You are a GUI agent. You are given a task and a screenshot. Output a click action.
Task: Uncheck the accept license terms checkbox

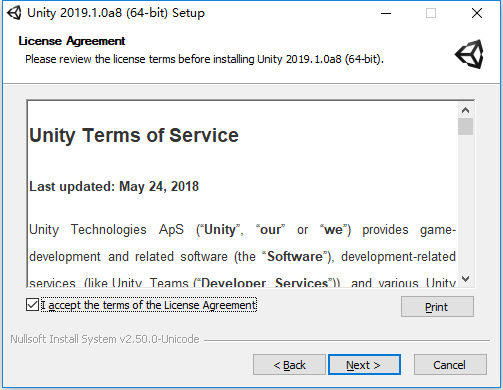tap(32, 305)
